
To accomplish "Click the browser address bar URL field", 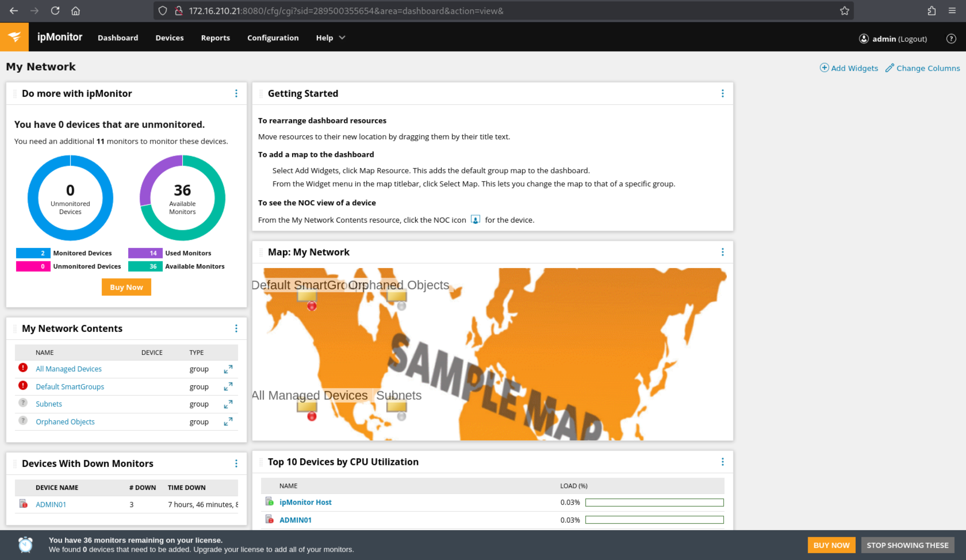I will tap(503, 11).
